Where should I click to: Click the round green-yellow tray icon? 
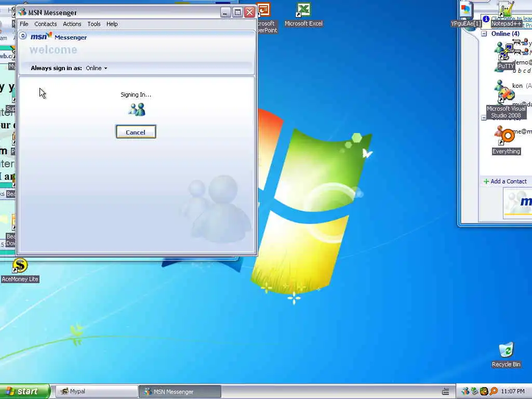[484, 392]
